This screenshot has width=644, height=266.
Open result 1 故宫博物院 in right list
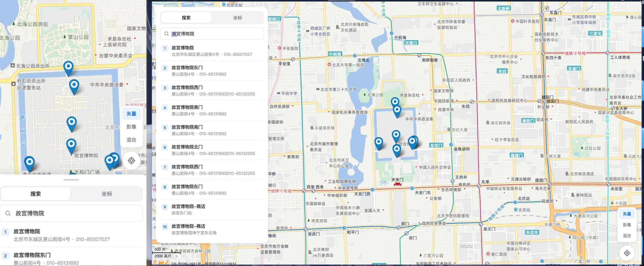pos(212,51)
